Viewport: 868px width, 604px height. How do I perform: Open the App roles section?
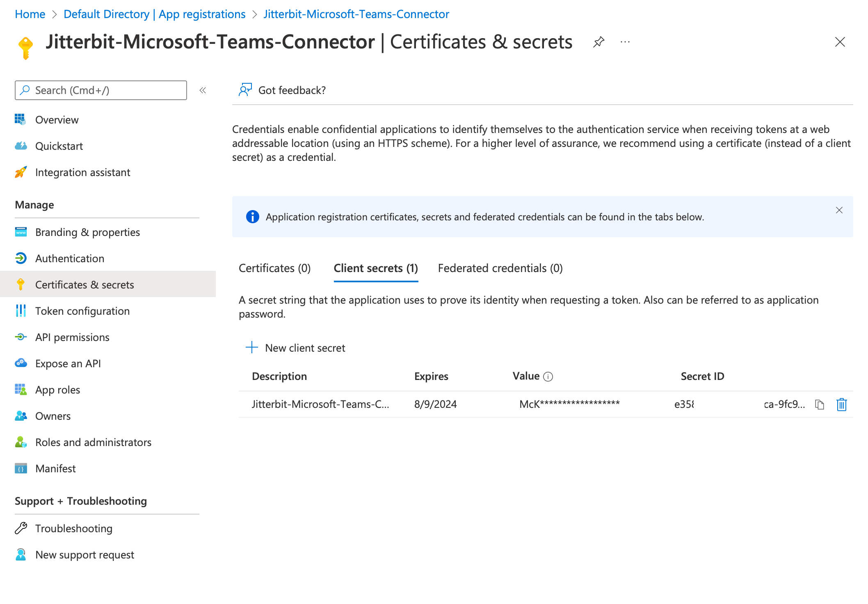click(x=59, y=389)
